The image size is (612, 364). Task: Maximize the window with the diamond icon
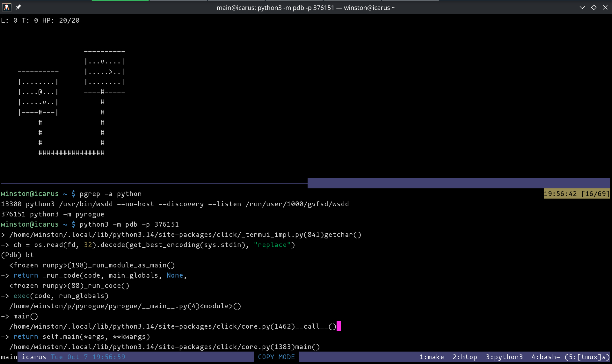click(594, 7)
